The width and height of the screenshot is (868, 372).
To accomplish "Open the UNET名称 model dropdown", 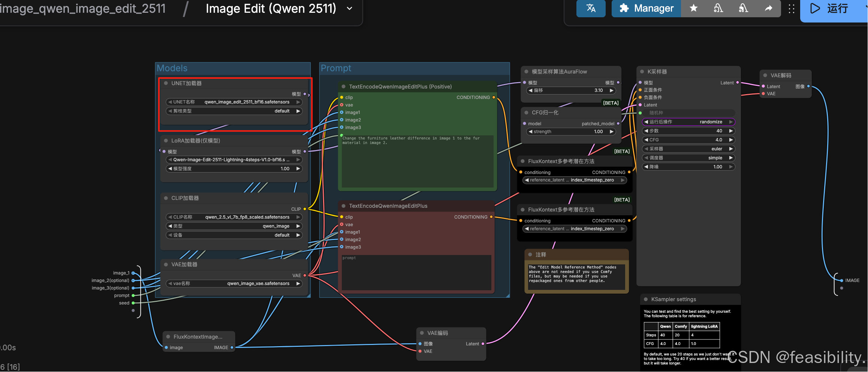I will [x=234, y=102].
